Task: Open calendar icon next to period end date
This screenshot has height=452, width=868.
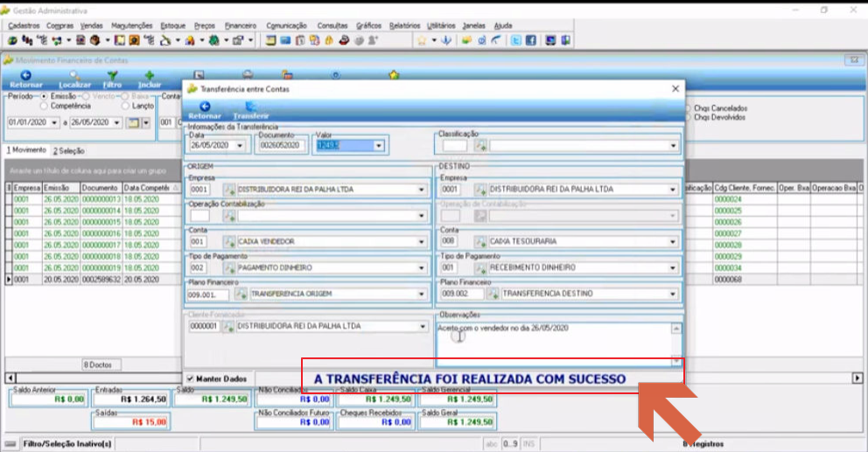Action: 133,123
